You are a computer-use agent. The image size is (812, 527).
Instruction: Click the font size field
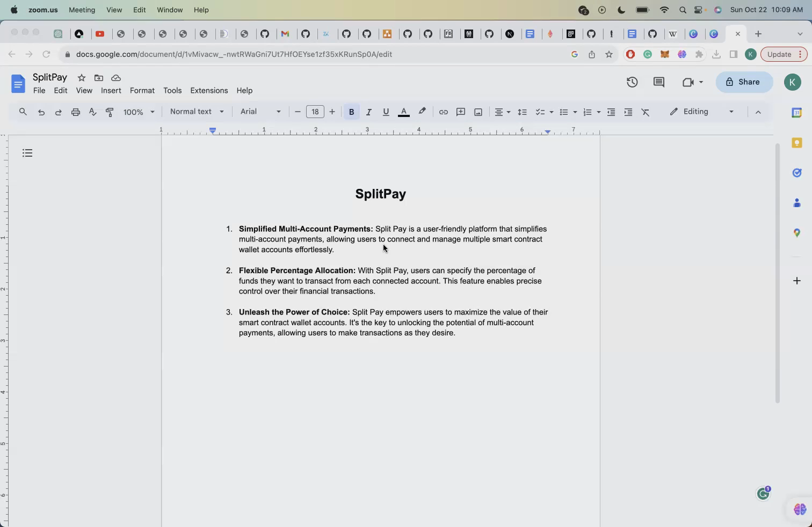click(x=315, y=112)
